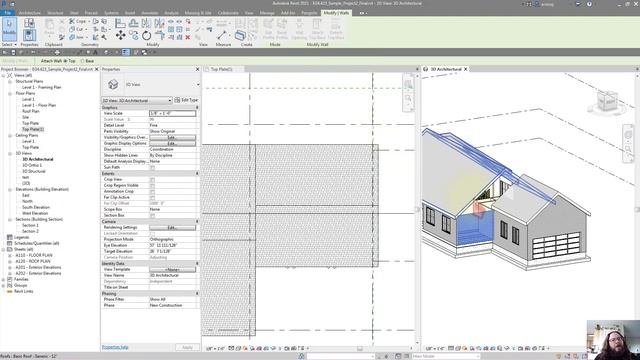Screen dimensions: 640x360
Task: Select the Offset tool
Action: tap(133, 23)
